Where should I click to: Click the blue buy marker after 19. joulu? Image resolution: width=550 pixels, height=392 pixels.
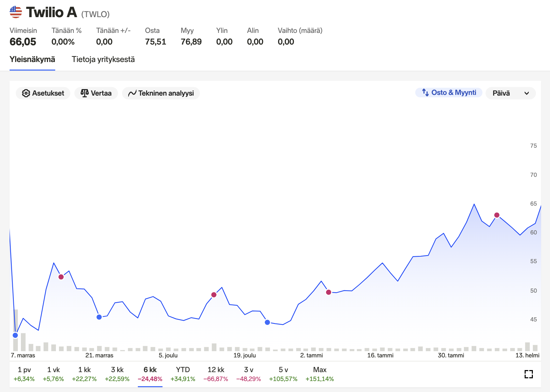267,322
